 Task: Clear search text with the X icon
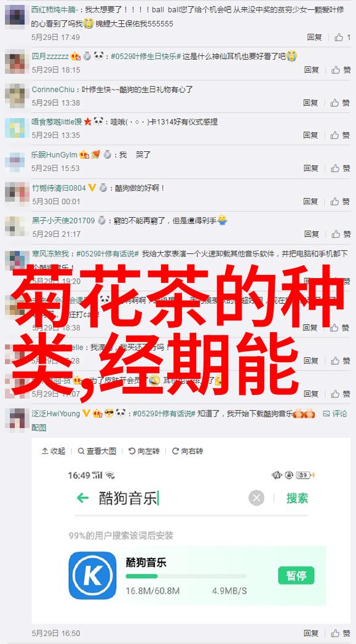(x=256, y=498)
